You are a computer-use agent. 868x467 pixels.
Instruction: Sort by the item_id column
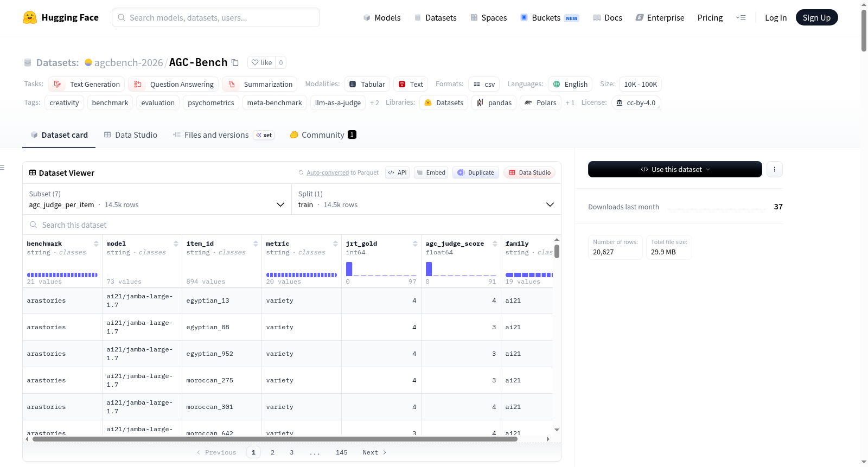(x=256, y=244)
